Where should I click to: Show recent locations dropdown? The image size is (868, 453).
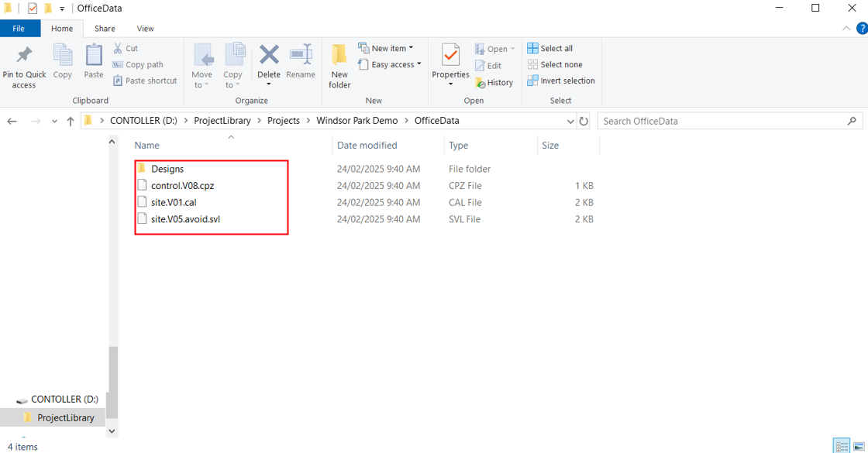tap(54, 121)
